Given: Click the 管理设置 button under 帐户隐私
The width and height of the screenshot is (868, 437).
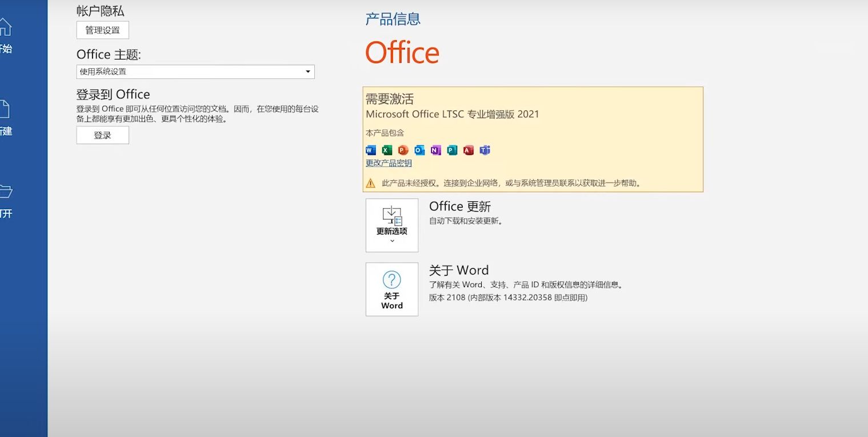Looking at the screenshot, I should click(x=103, y=30).
